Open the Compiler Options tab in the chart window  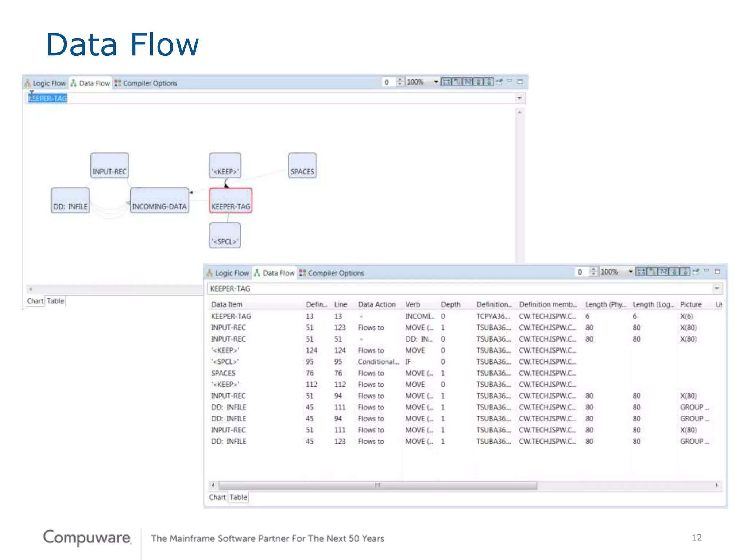(x=146, y=83)
